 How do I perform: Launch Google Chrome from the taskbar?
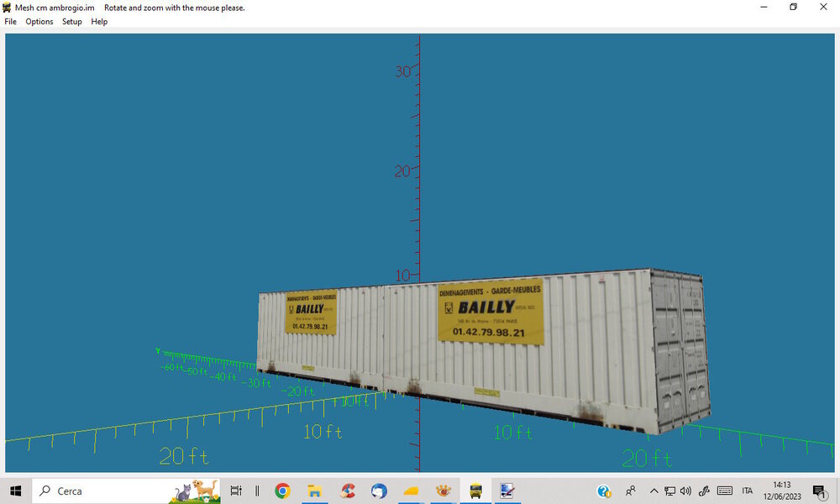click(283, 491)
